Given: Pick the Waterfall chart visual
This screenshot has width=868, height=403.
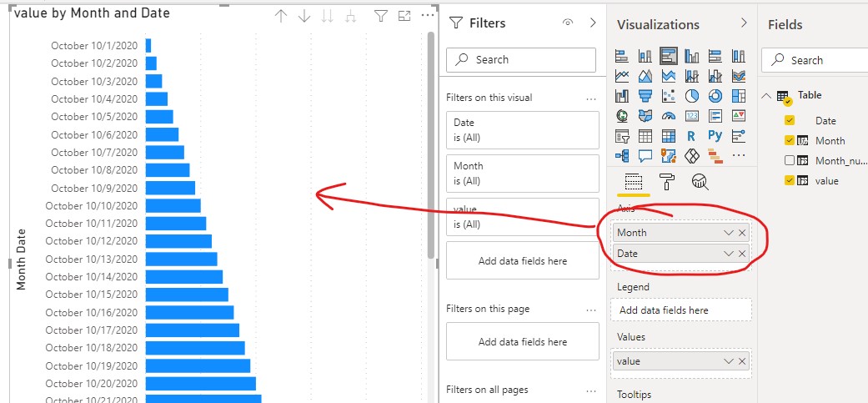Looking at the screenshot, I should [x=622, y=96].
